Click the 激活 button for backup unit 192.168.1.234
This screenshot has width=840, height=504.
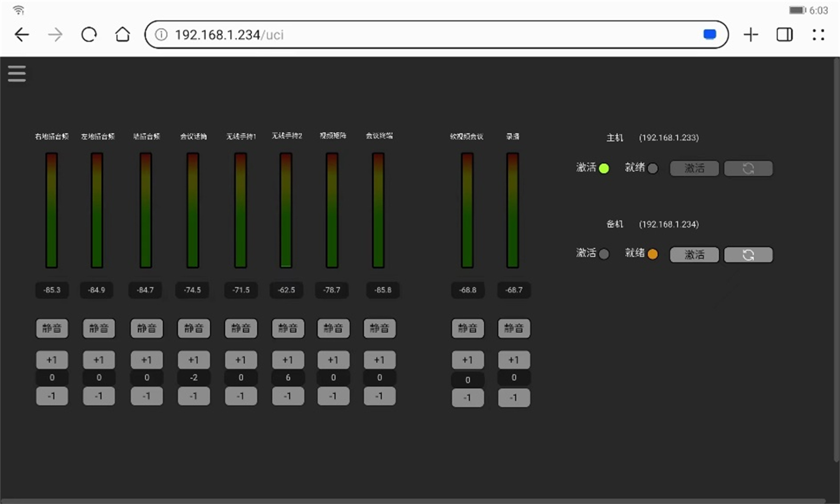tap(694, 255)
